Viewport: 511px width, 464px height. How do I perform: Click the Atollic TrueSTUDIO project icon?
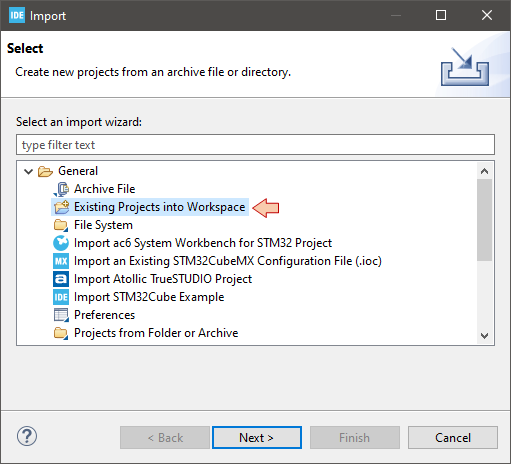[x=61, y=279]
